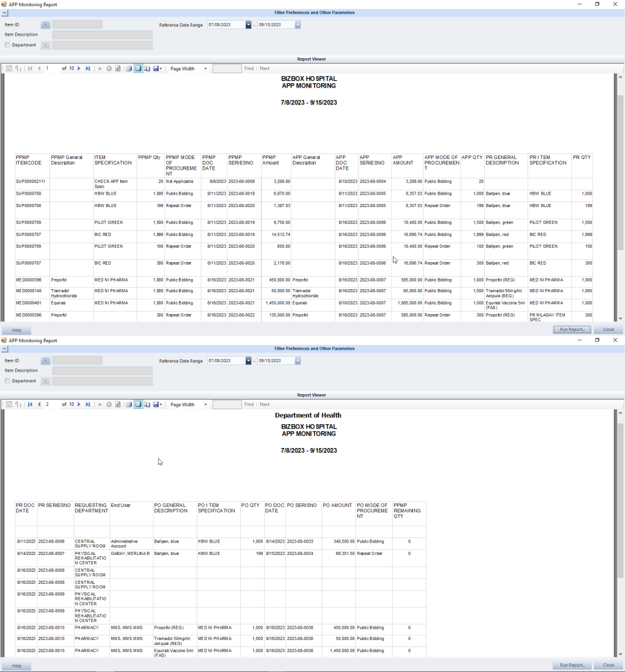The image size is (625, 672).
Task: Click the print icon in page 1 viewer
Action: [129, 69]
